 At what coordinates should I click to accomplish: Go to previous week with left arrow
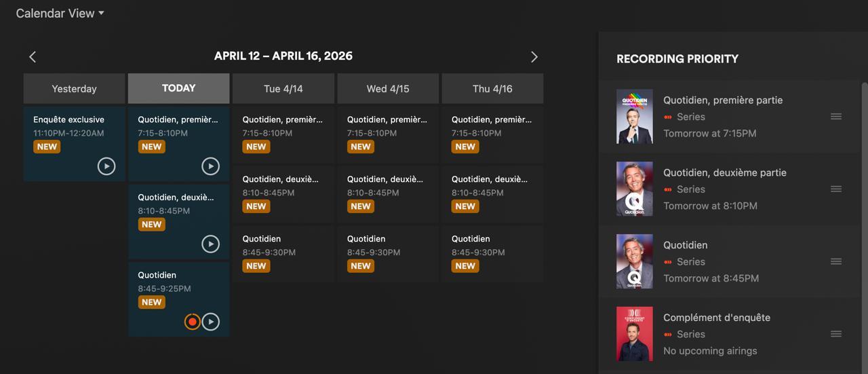click(x=33, y=57)
